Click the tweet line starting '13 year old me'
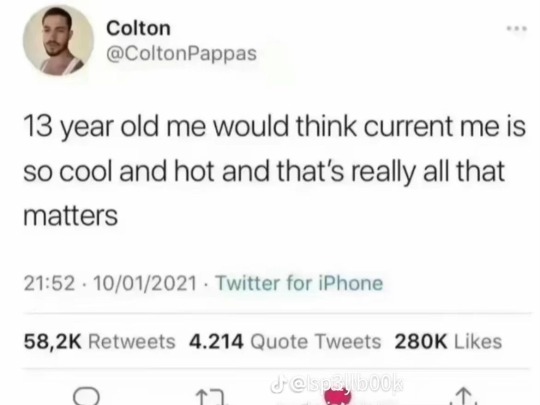The width and height of the screenshot is (540, 405). [x=274, y=127]
